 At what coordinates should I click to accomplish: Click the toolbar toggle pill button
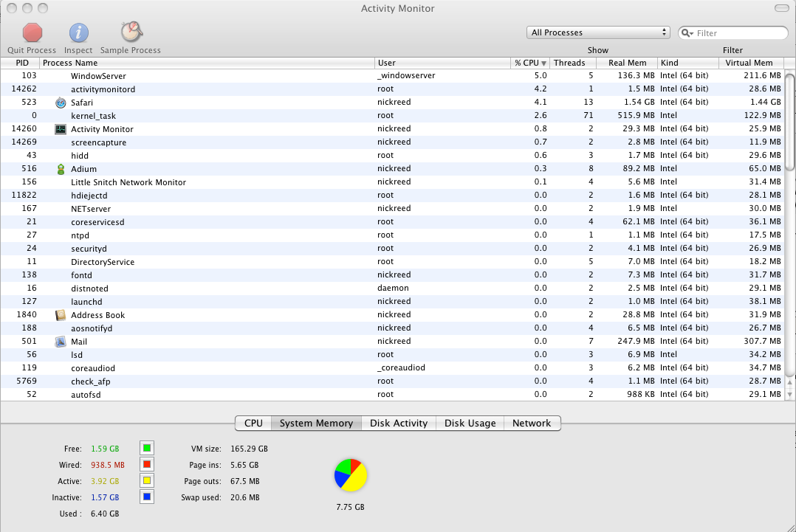coord(781,8)
